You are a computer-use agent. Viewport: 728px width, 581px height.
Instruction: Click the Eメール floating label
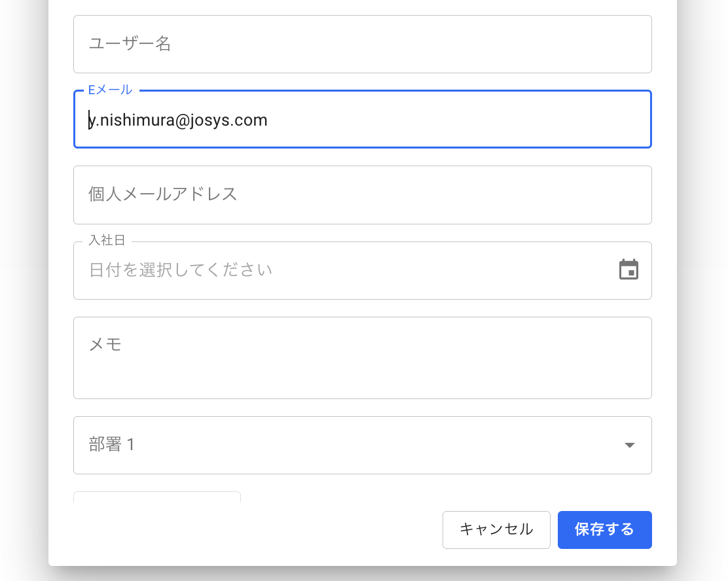click(110, 90)
